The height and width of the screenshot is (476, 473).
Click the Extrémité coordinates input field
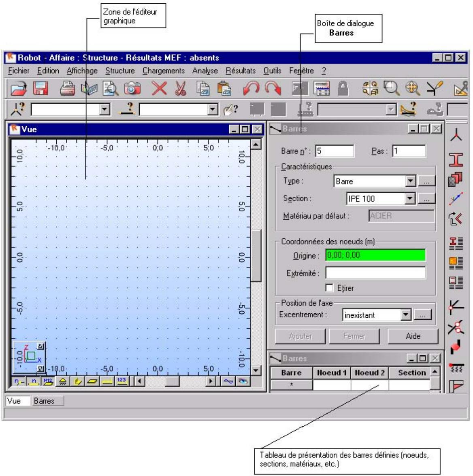coord(375,273)
